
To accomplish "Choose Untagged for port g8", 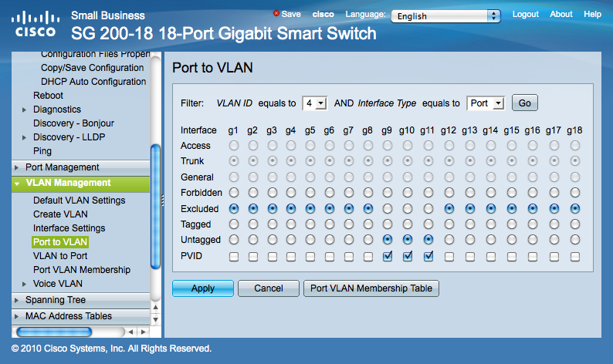I will pos(368,239).
